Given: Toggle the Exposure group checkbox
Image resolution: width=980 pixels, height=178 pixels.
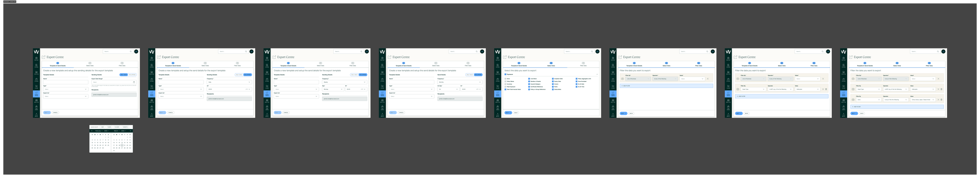Looking at the screenshot, I should [x=505, y=74].
